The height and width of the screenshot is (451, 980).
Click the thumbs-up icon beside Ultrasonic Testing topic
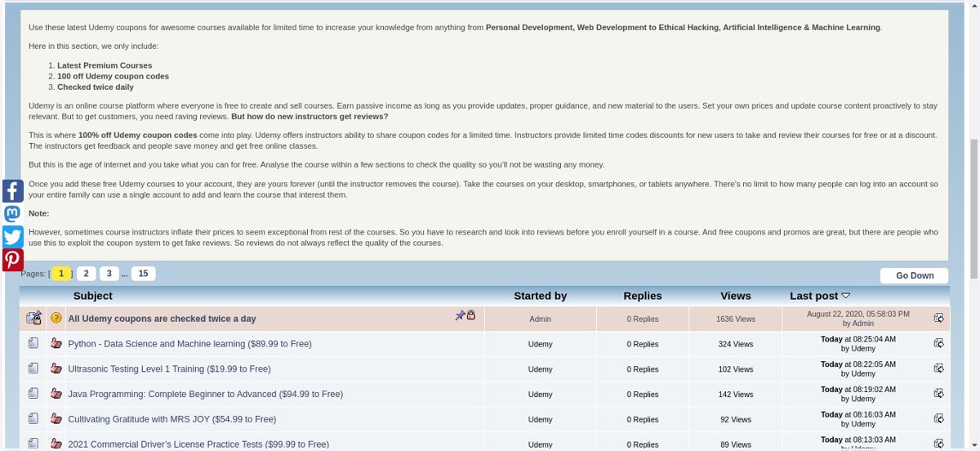(x=56, y=368)
